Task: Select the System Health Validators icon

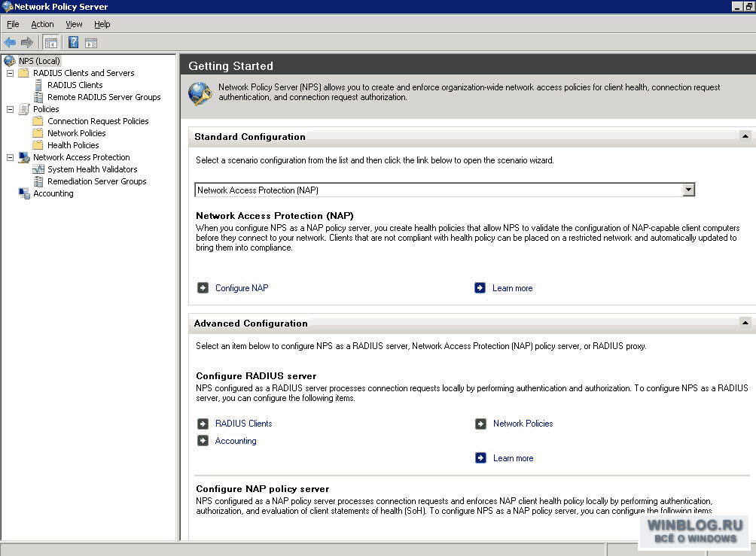Action: tap(38, 169)
